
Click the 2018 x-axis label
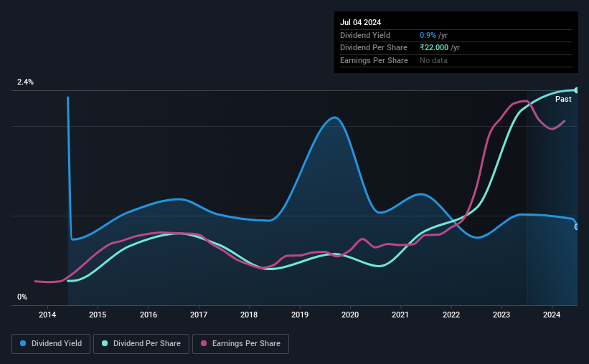click(249, 315)
